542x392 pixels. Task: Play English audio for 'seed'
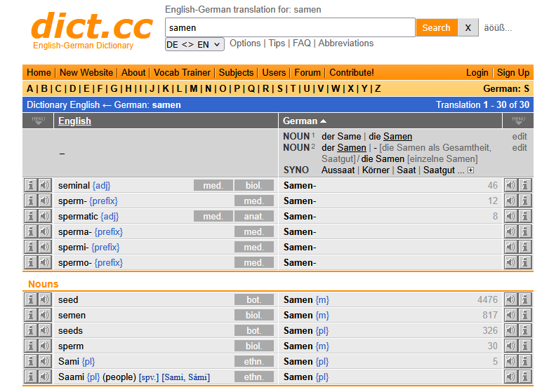[45, 299]
